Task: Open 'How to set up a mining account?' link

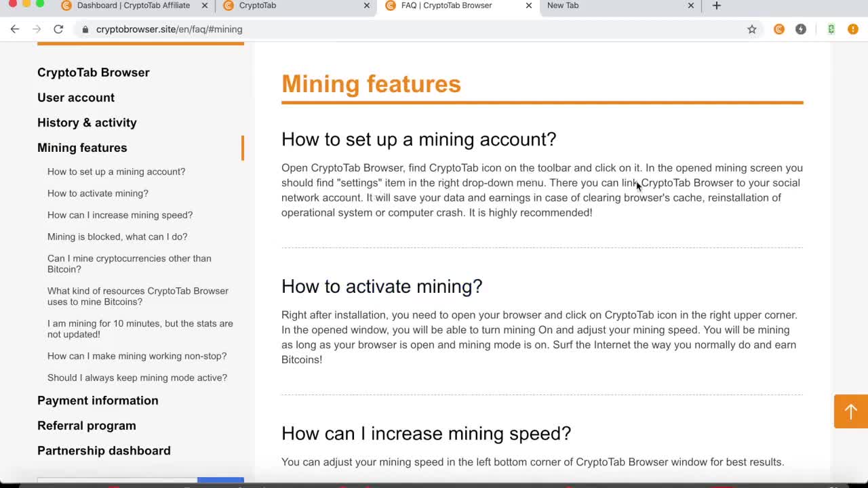Action: [116, 171]
